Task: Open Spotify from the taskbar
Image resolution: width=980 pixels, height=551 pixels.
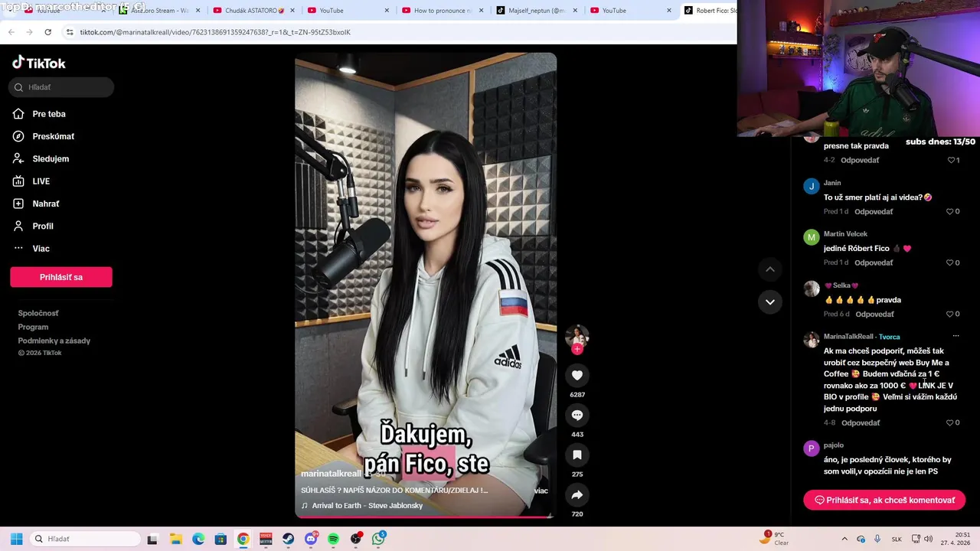Action: (333, 539)
